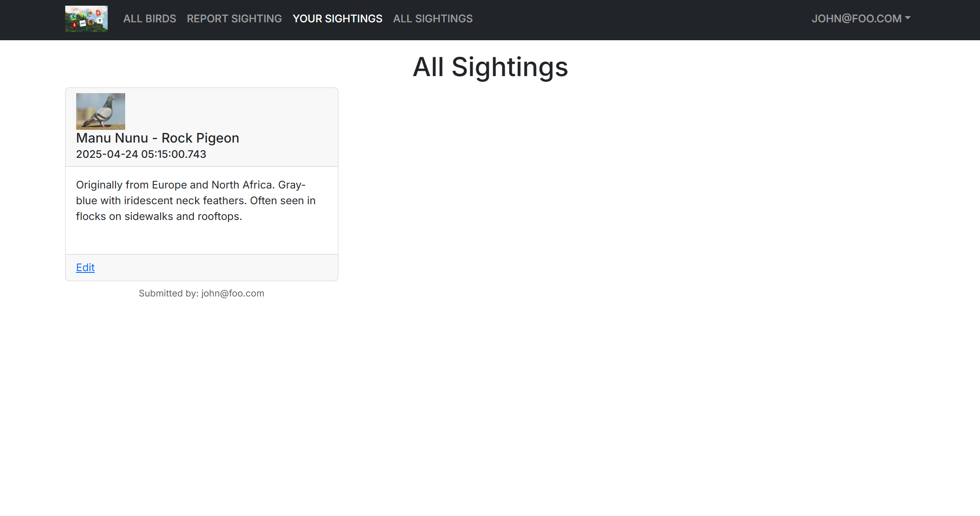The height and width of the screenshot is (516, 980).
Task: Go to Report Sighting
Action: [234, 19]
